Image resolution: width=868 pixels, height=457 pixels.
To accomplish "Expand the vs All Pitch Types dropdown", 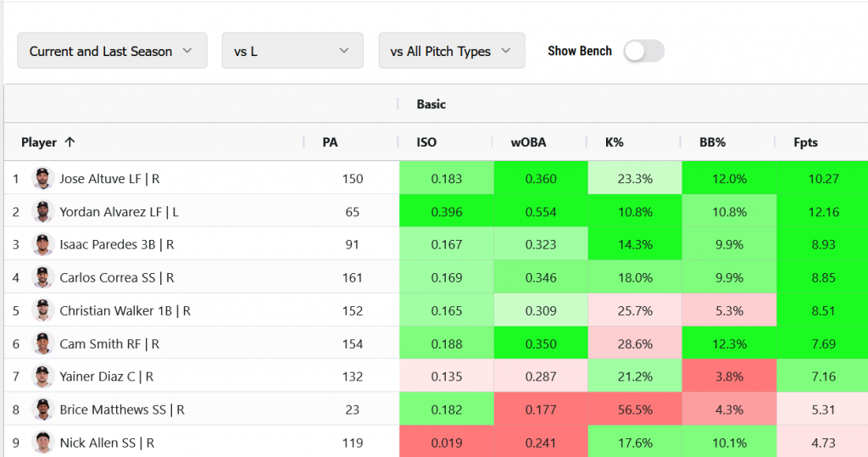I will [x=451, y=51].
